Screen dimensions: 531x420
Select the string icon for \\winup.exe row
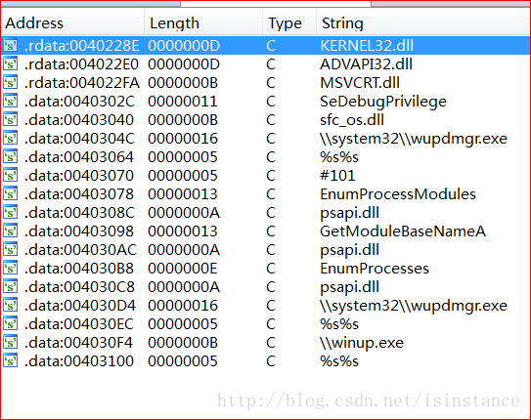point(10,343)
